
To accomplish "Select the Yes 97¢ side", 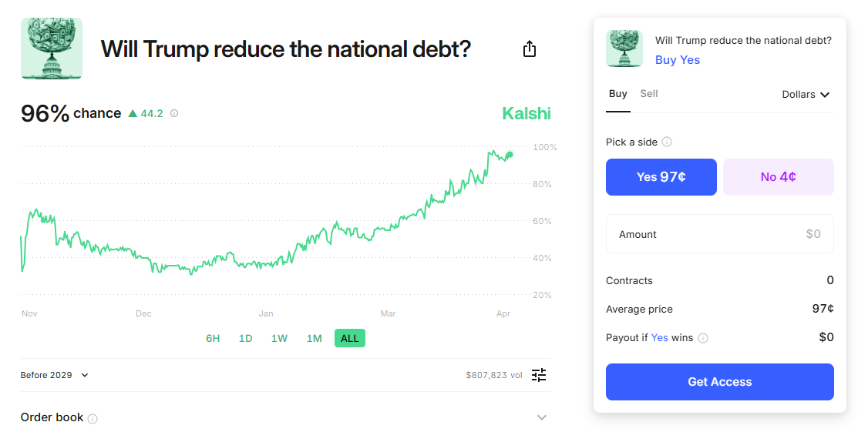I will click(661, 177).
